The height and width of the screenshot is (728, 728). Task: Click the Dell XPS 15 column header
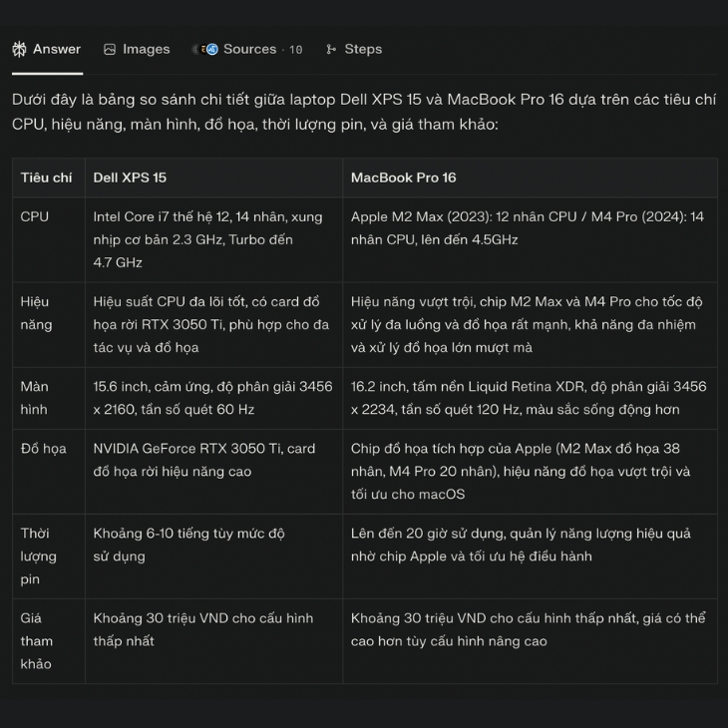[130, 178]
